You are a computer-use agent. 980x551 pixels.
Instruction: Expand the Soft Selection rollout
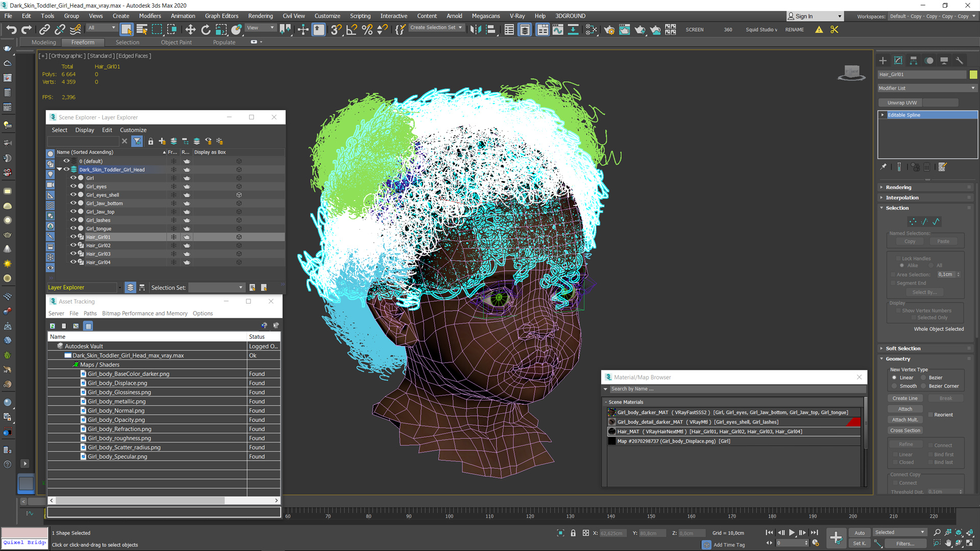pos(903,348)
